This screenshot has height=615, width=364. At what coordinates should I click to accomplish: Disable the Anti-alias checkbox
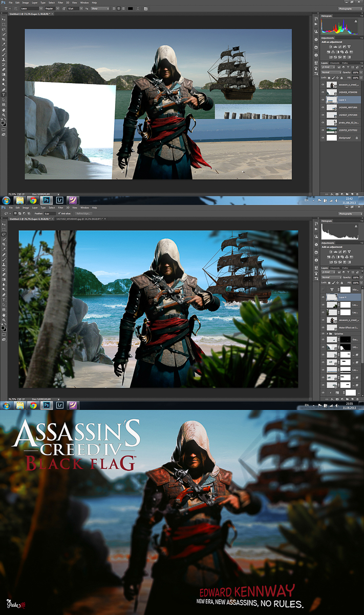click(59, 213)
